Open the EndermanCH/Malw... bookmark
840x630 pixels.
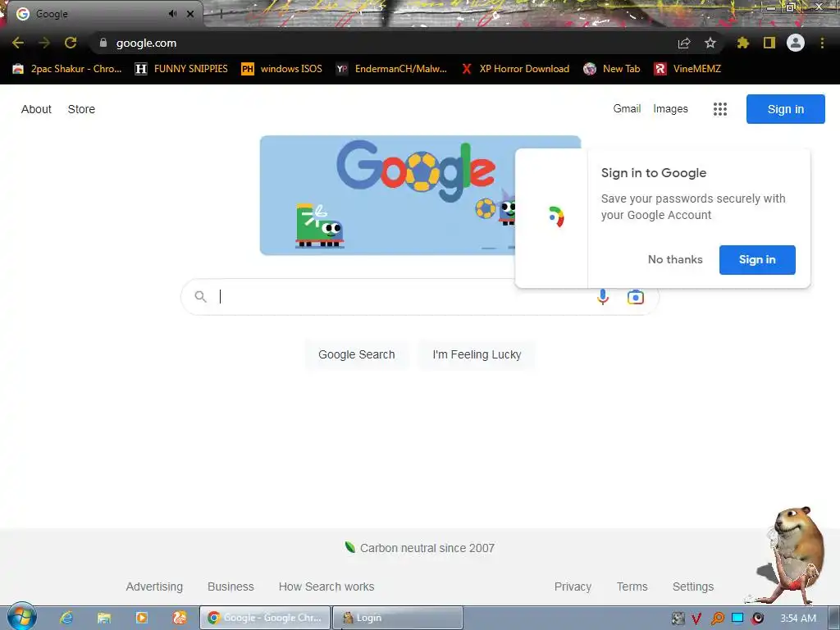point(391,69)
